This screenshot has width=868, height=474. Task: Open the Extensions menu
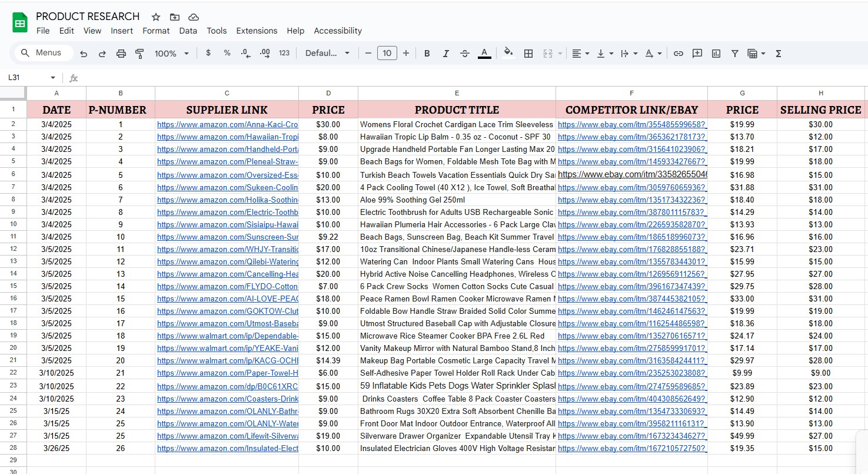point(257,31)
